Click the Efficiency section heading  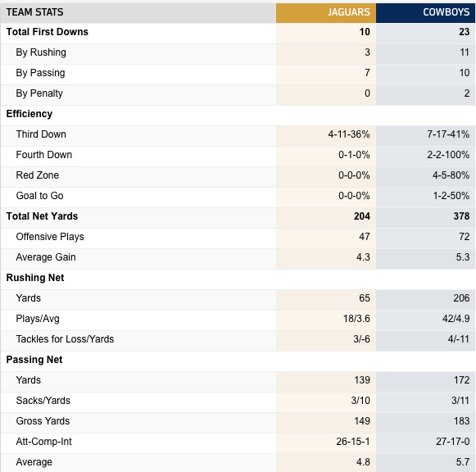29,114
